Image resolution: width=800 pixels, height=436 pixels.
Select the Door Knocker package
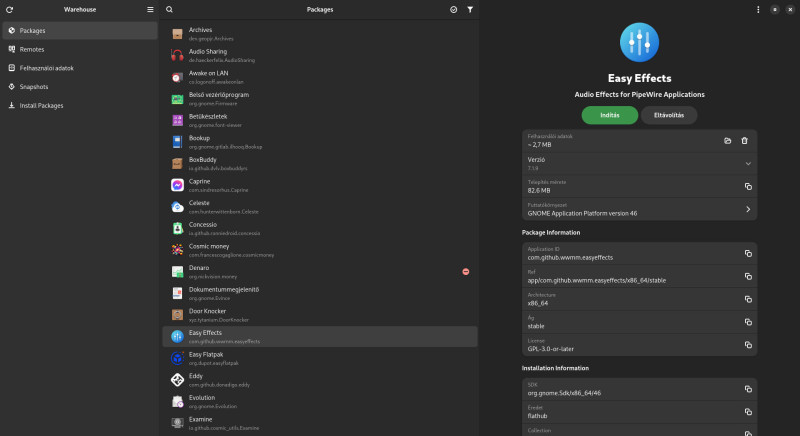click(x=320, y=315)
